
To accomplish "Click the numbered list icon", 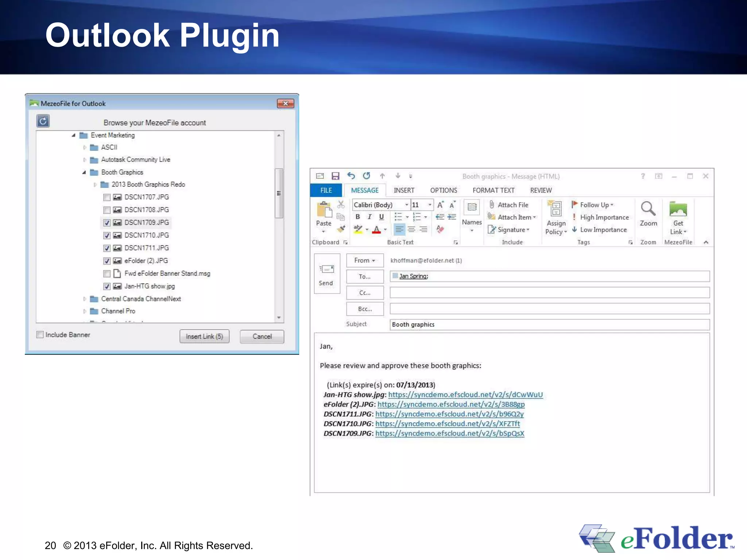I will tap(417, 217).
